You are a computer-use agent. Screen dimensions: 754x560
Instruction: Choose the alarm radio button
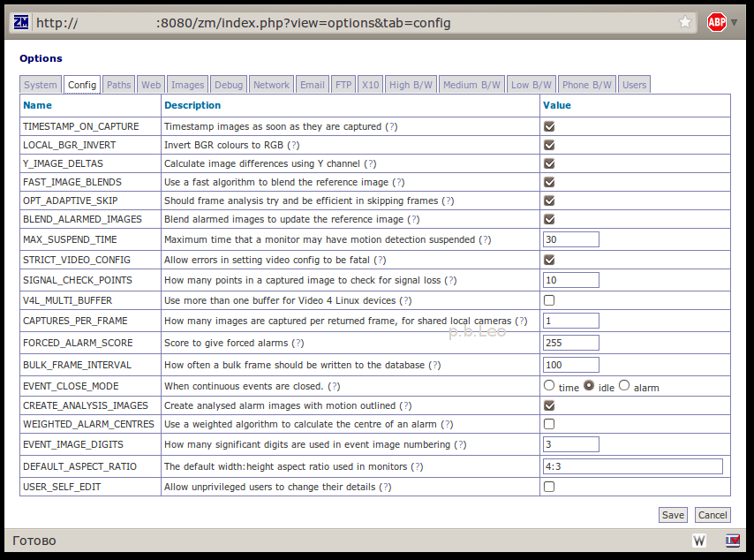pyautogui.click(x=624, y=385)
